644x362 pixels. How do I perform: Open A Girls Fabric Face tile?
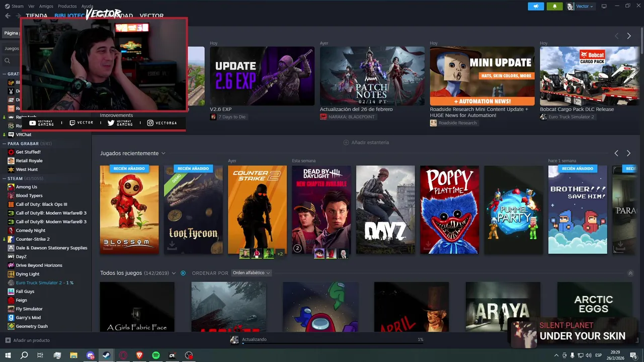click(137, 307)
